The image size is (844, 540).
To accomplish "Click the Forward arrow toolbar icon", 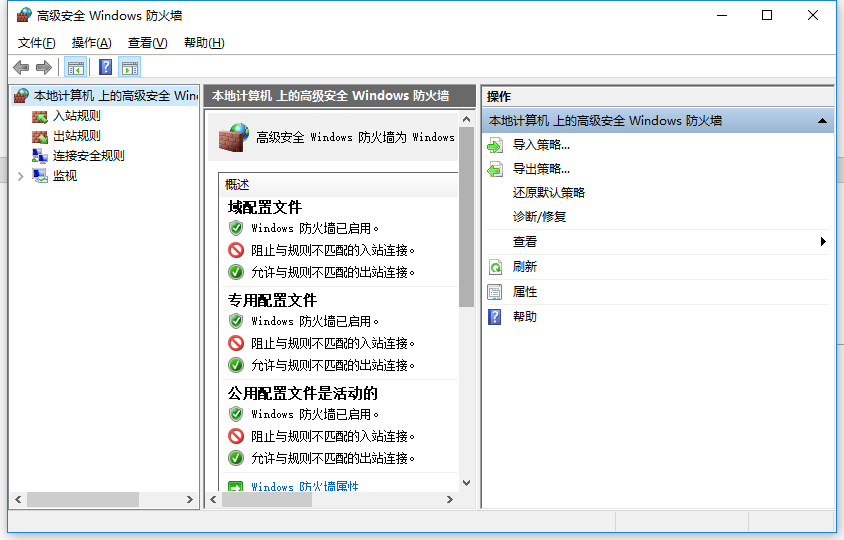I will (x=44, y=68).
